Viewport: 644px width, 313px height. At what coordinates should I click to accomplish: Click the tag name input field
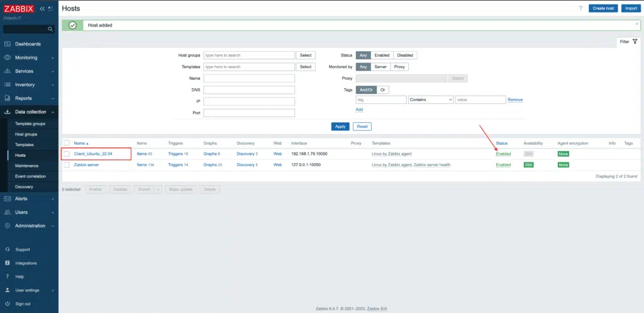point(380,100)
